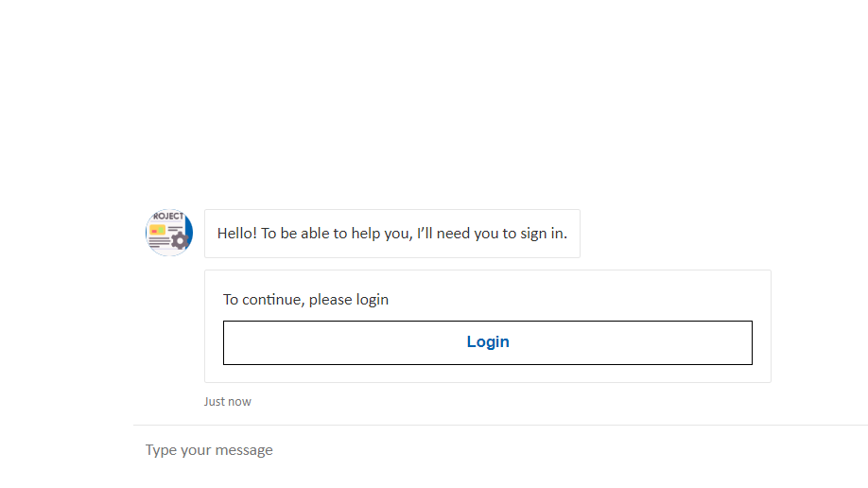
Task: Click the "To continue, please login" text
Action: click(x=305, y=300)
